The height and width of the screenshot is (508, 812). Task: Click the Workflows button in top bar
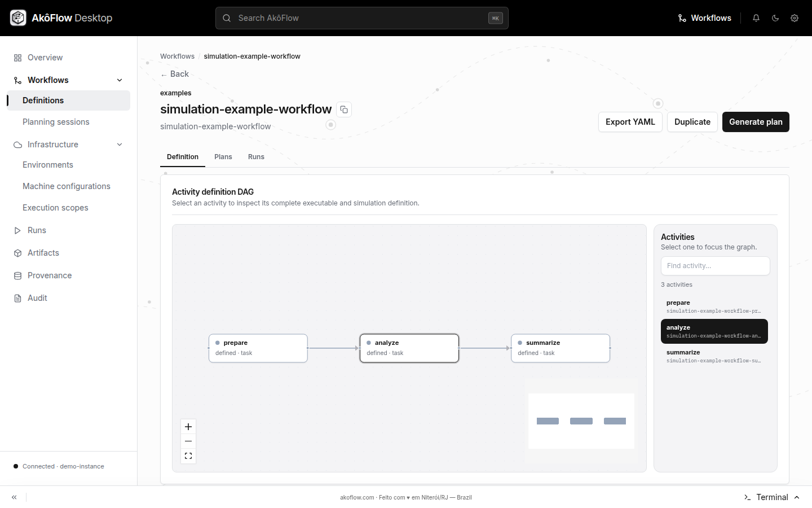coord(705,18)
